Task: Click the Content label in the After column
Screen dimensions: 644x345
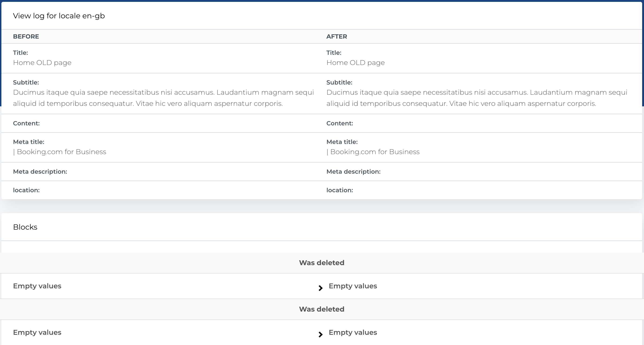Action: coord(340,123)
